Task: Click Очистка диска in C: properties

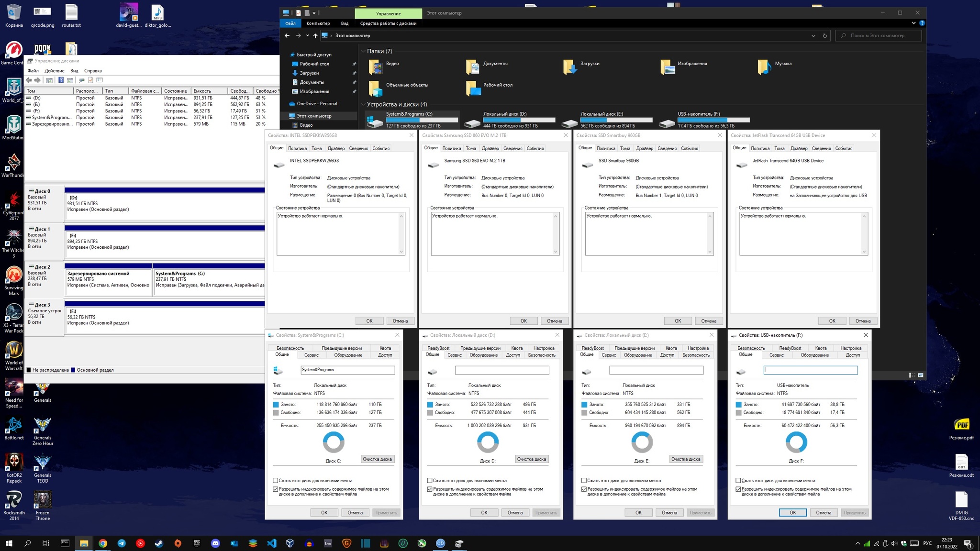Action: pos(377,459)
